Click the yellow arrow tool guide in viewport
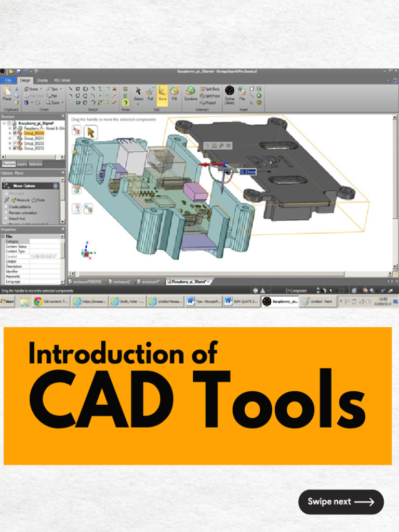The height and width of the screenshot is (532, 399). click(x=90, y=132)
